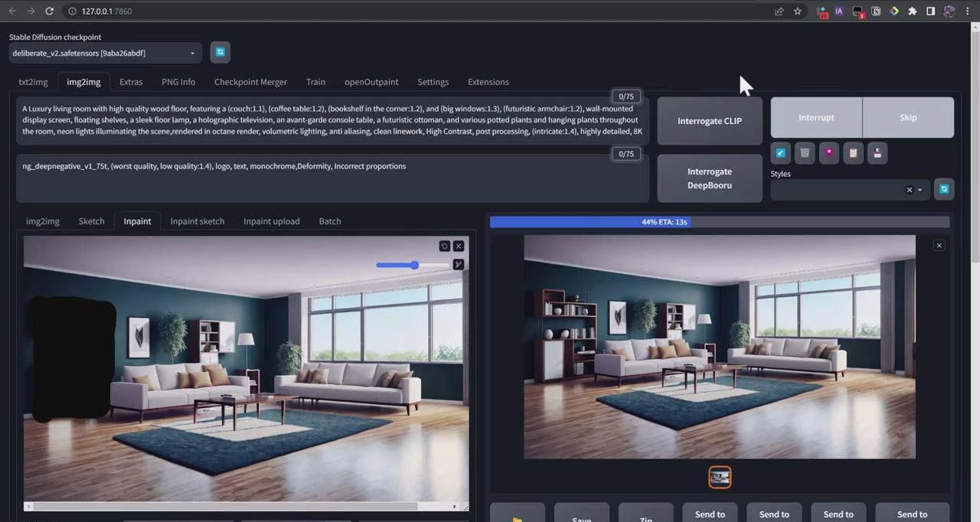Open the Stable Diffusion checkpoint dropdown
Viewport: 980px width, 522px height.
pyautogui.click(x=106, y=53)
